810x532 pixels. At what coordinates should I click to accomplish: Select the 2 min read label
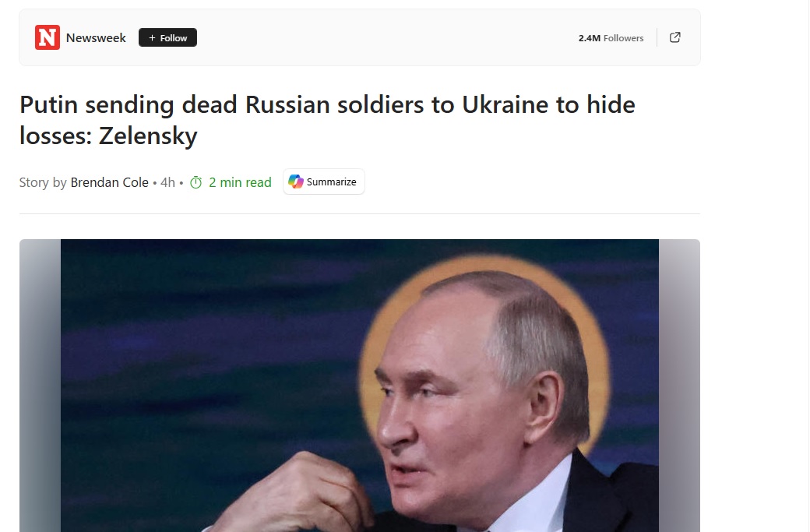[x=240, y=182]
